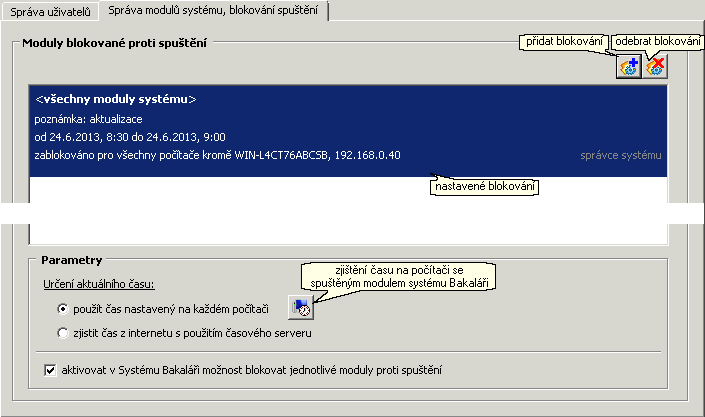Open 'Správa modulů systému, blokování spuštění' tab
Screen dimensions: 705x417
(x=213, y=10)
